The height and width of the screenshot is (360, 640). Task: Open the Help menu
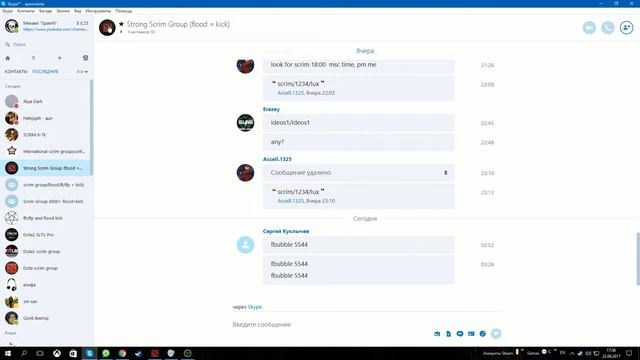coord(124,11)
